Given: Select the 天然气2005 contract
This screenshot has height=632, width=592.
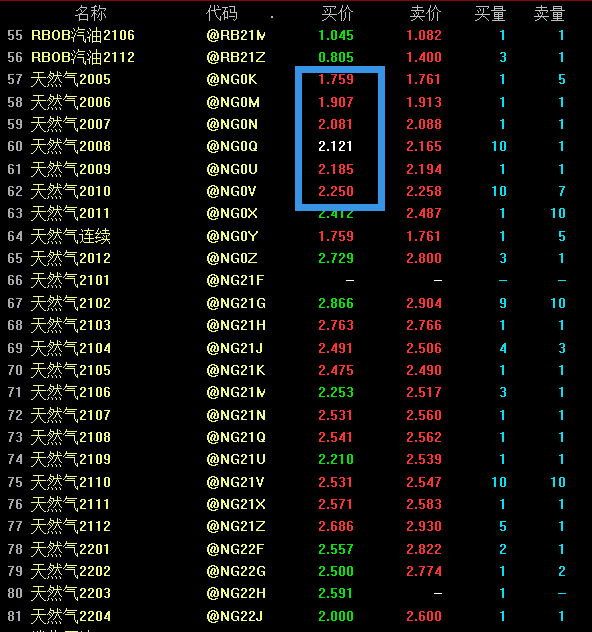Looking at the screenshot, I should pyautogui.click(x=71, y=79).
